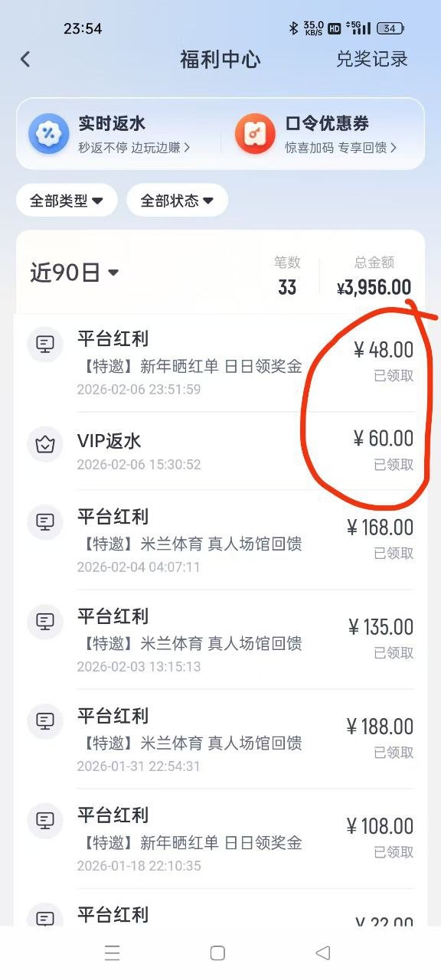441x980 pixels.
Task: Click the monitor icon on the 2026-01-18 红利 row
Action: [x=44, y=820]
